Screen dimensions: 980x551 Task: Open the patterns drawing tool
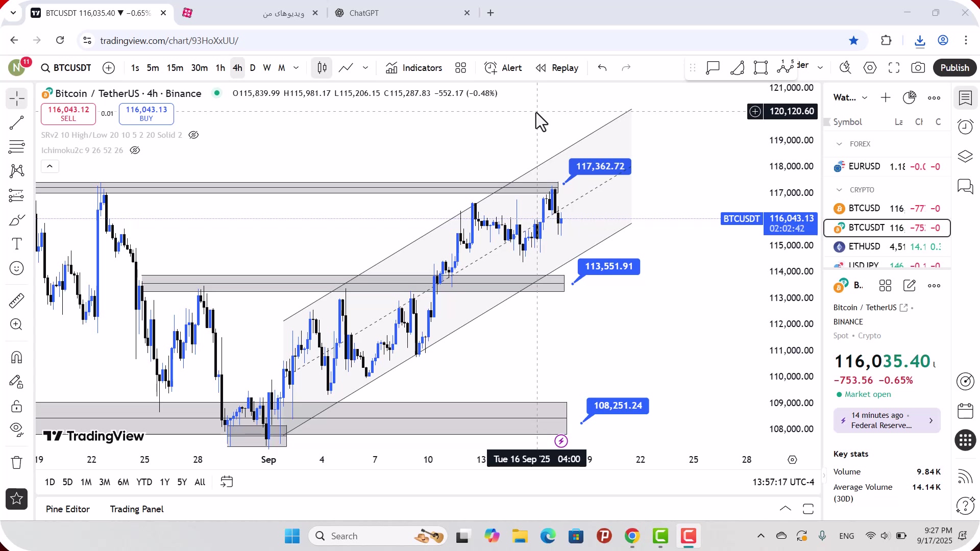click(x=17, y=171)
